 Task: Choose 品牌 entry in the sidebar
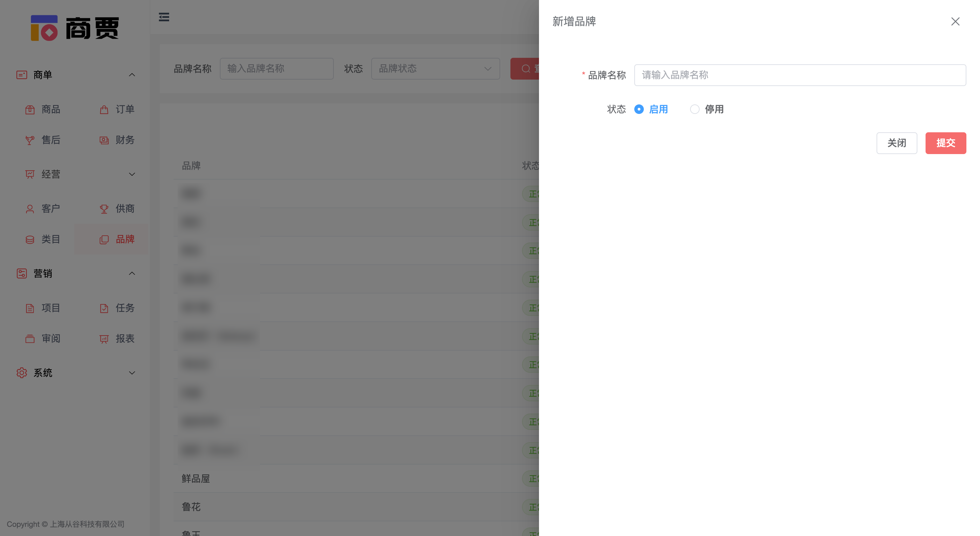pos(125,239)
